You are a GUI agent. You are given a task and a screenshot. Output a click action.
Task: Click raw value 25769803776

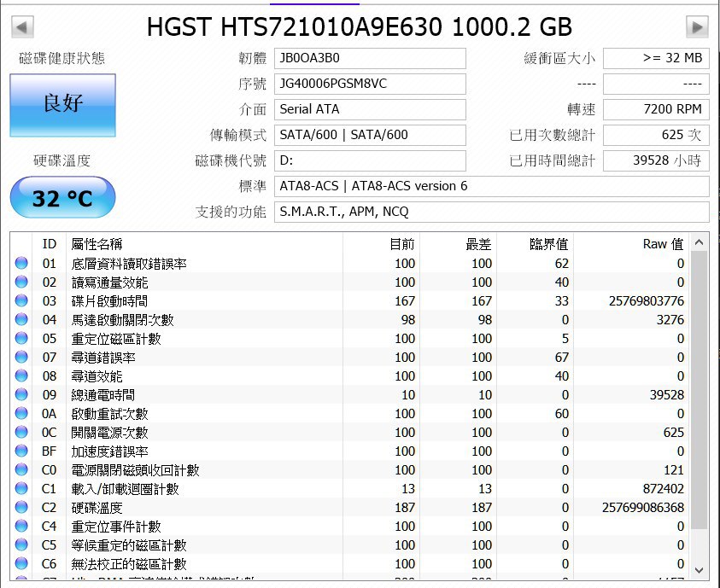[x=646, y=301]
